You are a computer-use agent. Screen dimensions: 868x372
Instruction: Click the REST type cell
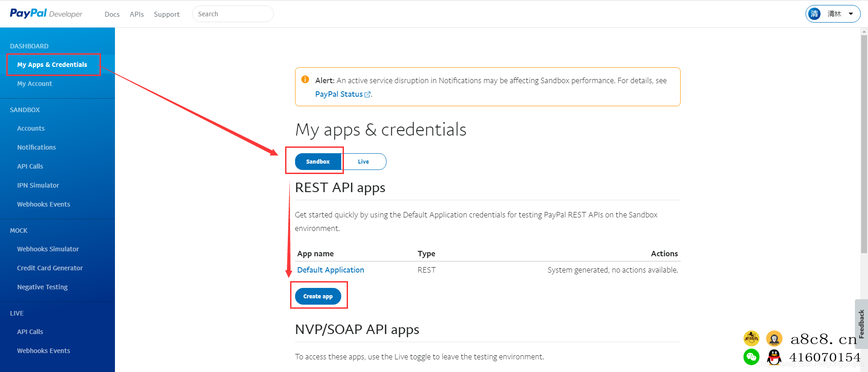coord(426,270)
